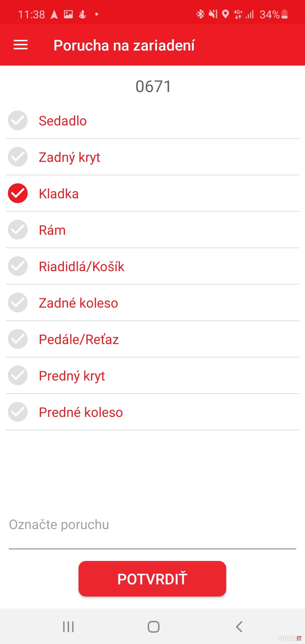Check the Sedadlo fault checkbox
The width and height of the screenshot is (305, 644).
18,120
